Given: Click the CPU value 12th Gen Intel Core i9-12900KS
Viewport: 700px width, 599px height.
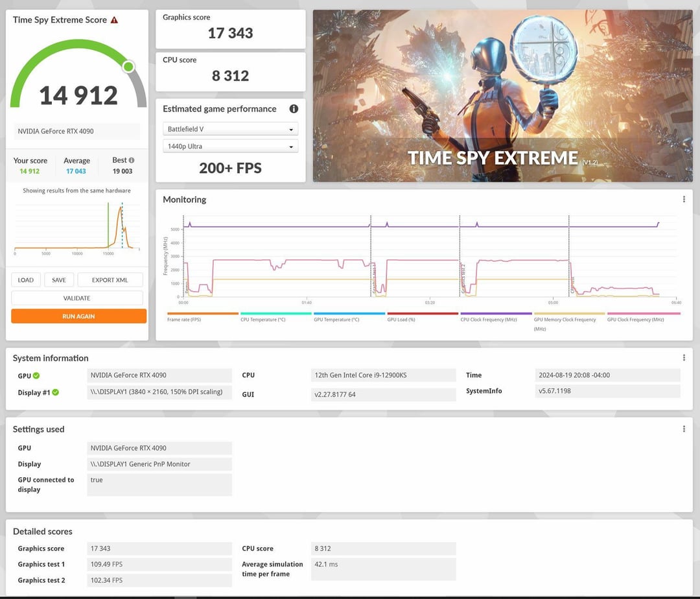Looking at the screenshot, I should [x=384, y=375].
